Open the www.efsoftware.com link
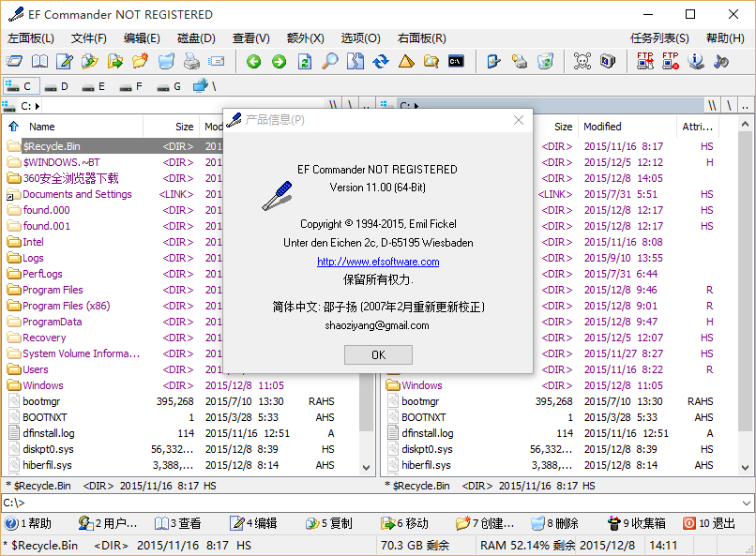Screen dimensions: 756x556 coord(378,262)
